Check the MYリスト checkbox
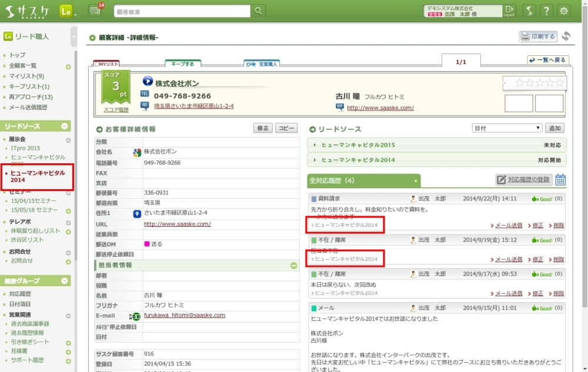The height and width of the screenshot is (372, 588). pyautogui.click(x=97, y=63)
